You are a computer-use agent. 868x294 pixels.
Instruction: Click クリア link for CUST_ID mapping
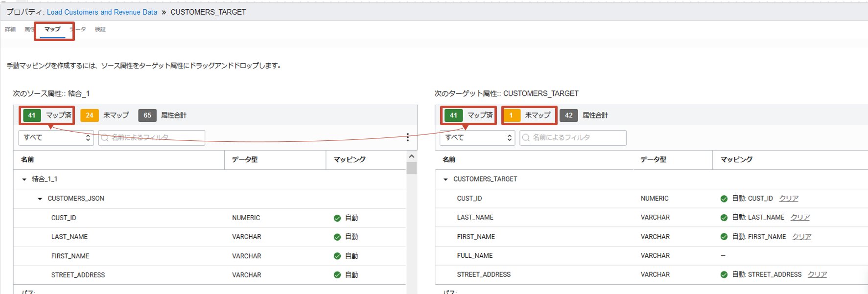(788, 199)
